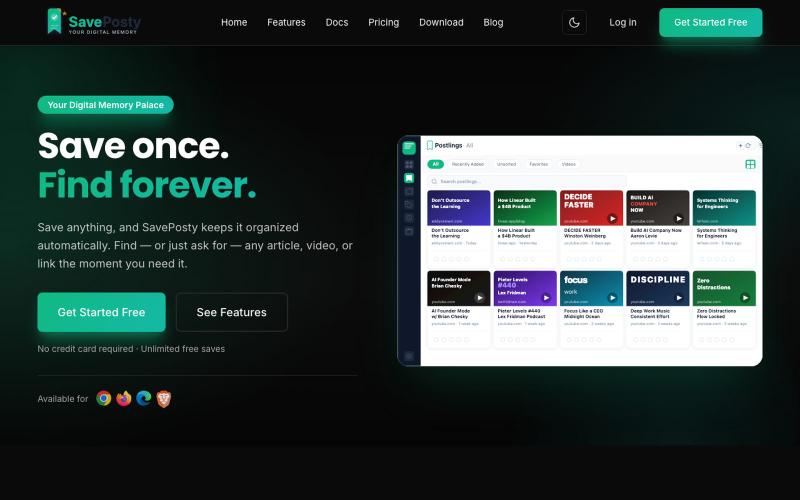The width and height of the screenshot is (800, 500).
Task: Open the Pricing page from navigation
Action: 384,22
